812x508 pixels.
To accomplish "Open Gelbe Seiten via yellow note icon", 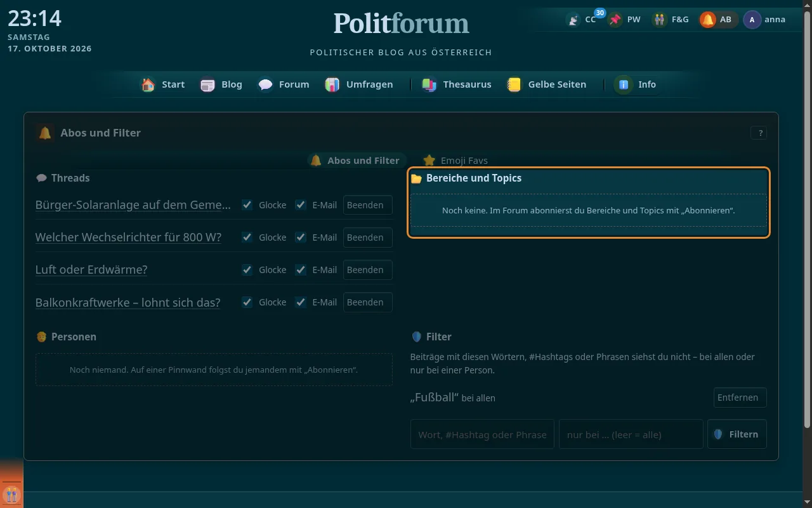I will (x=514, y=84).
